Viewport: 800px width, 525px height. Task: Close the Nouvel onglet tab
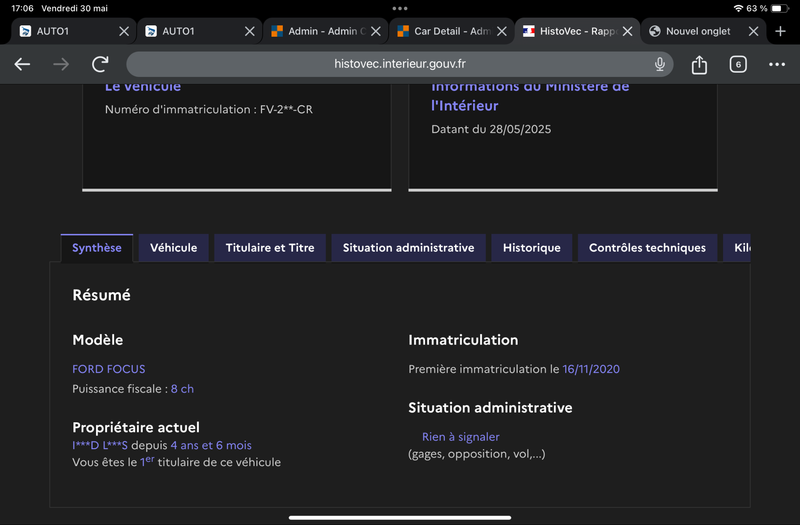click(753, 31)
